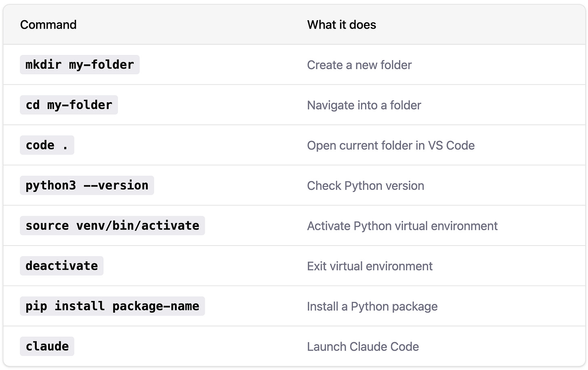This screenshot has width=588, height=370.
Task: Click the 'Command' column header
Action: (48, 25)
